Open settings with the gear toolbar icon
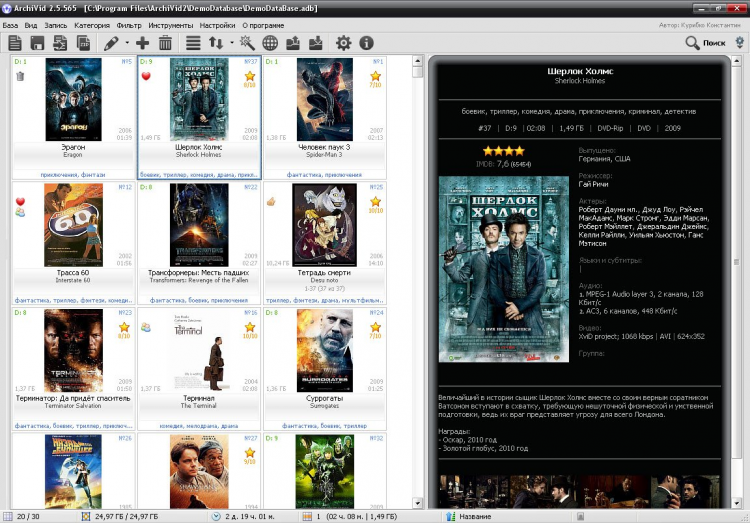 [x=344, y=43]
